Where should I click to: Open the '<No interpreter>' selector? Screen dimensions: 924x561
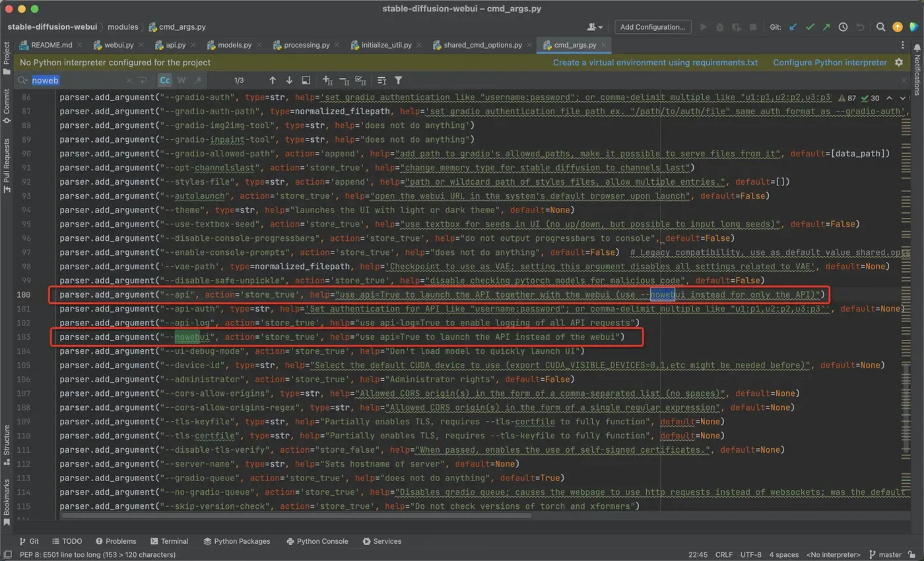834,554
